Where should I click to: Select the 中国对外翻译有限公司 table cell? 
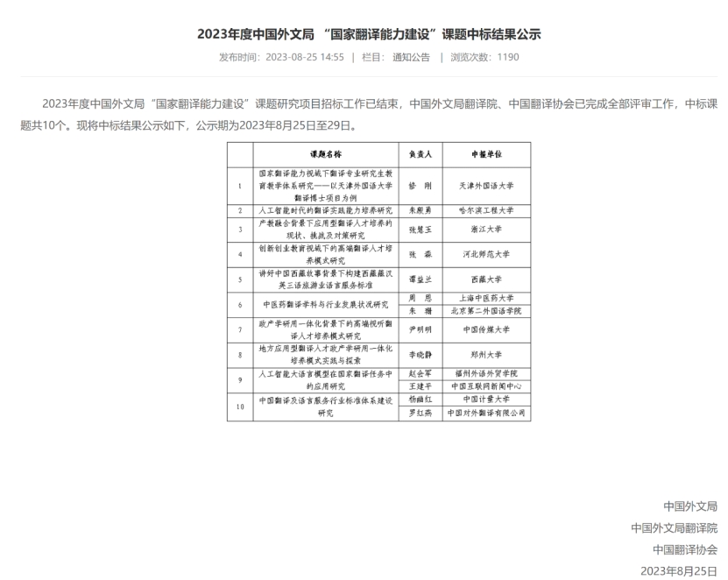tap(485, 413)
